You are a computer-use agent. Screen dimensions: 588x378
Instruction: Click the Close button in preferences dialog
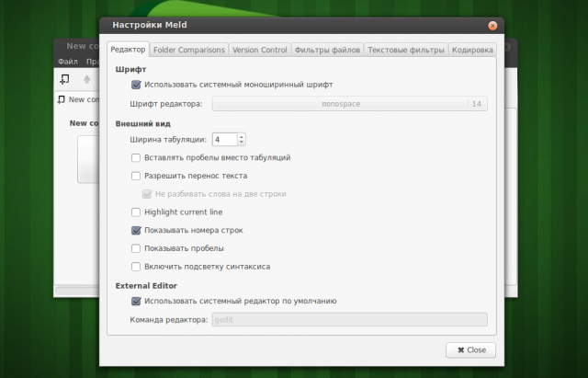[470, 350]
